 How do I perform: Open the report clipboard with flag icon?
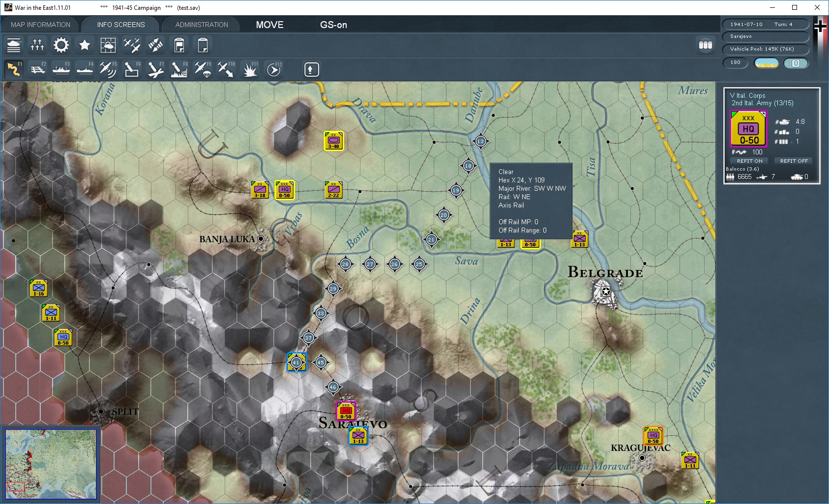tap(179, 45)
